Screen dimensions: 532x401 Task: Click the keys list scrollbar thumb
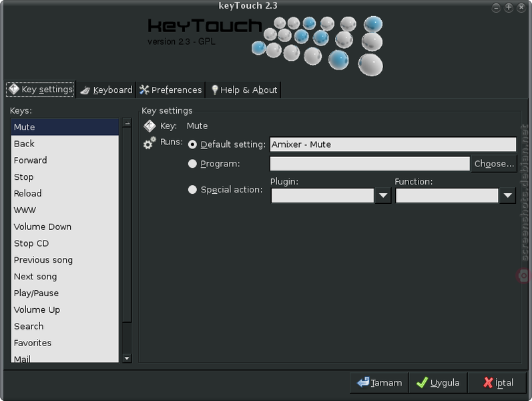click(127, 225)
